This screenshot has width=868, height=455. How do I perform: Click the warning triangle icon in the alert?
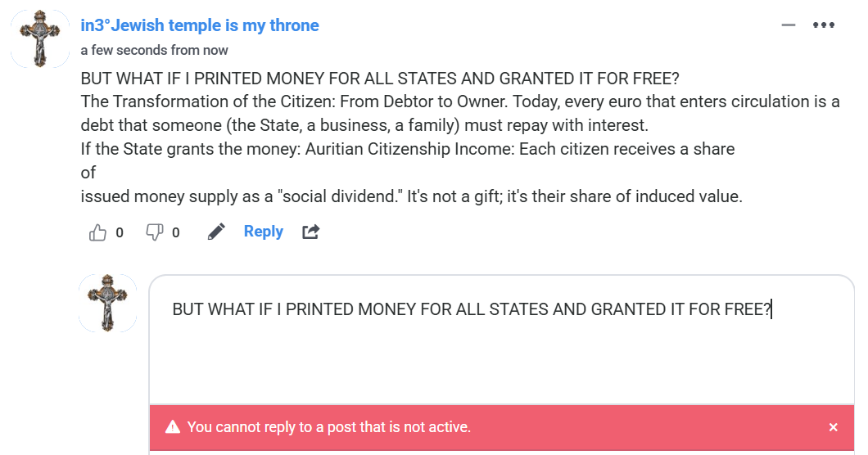coord(173,427)
